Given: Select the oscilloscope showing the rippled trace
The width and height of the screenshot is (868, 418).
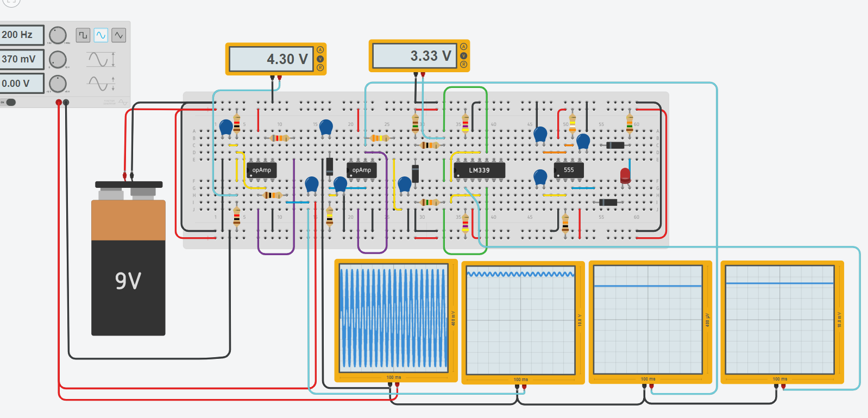Looking at the screenshot, I should (523, 323).
